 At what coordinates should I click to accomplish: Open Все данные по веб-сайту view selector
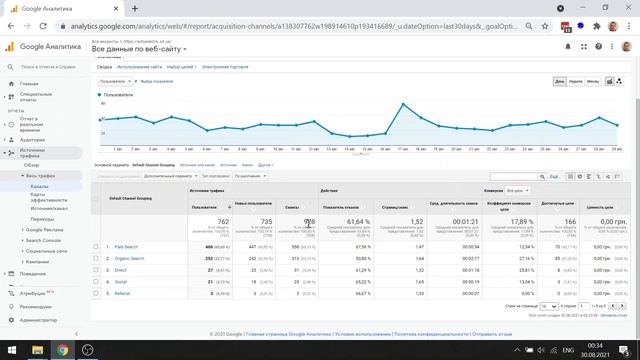point(139,49)
